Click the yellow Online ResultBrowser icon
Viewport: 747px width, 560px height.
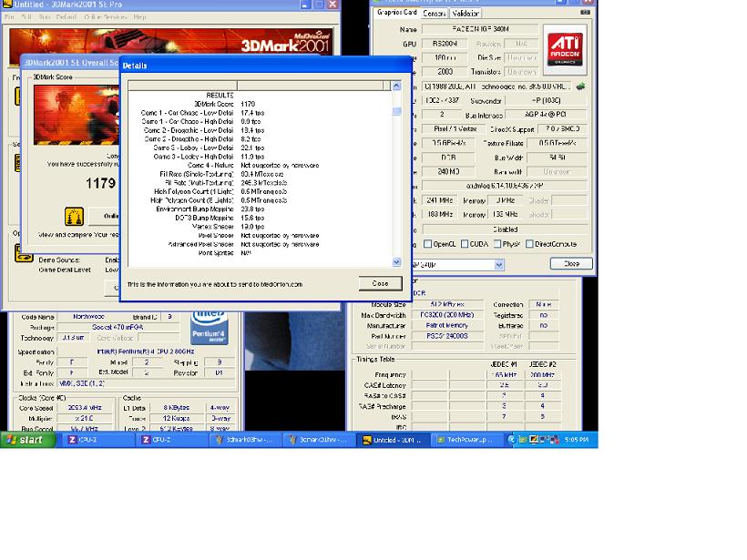point(74,216)
